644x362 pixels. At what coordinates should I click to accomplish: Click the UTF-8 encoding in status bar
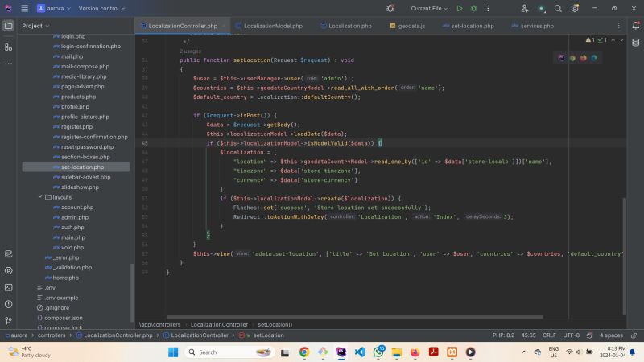point(571,335)
